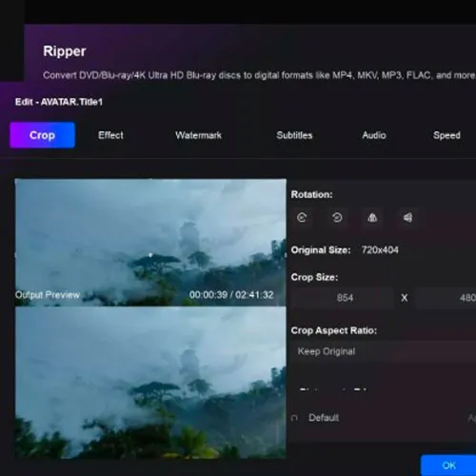Flip video using the sideways triangle icon
476x476 pixels.
407,217
